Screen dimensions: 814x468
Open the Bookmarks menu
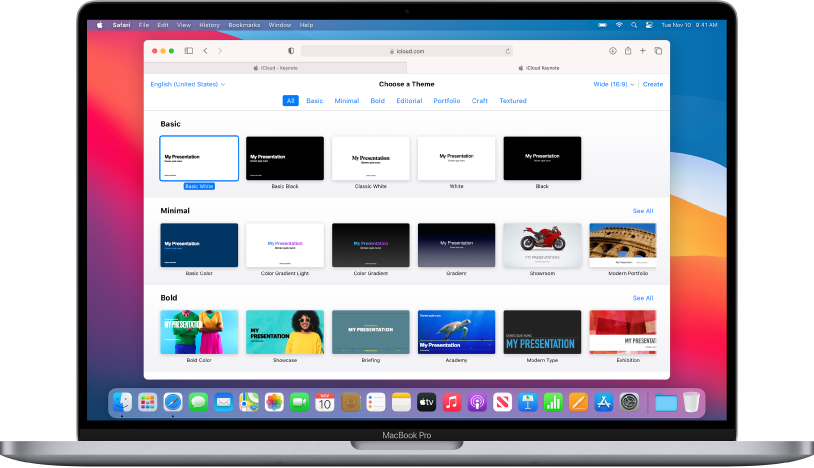(x=244, y=25)
